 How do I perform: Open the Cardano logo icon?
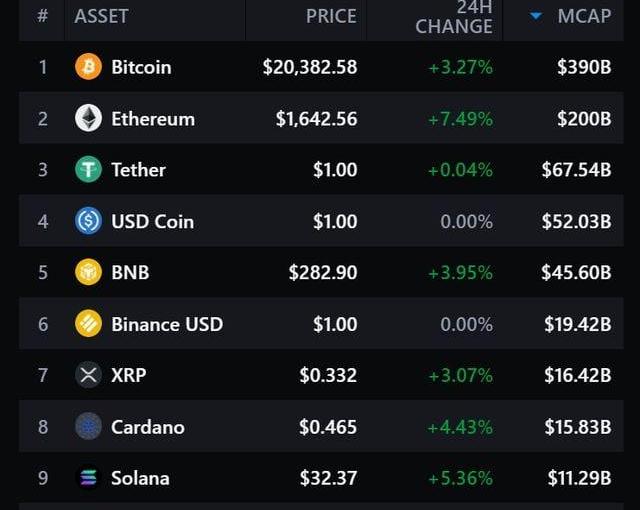pos(88,426)
